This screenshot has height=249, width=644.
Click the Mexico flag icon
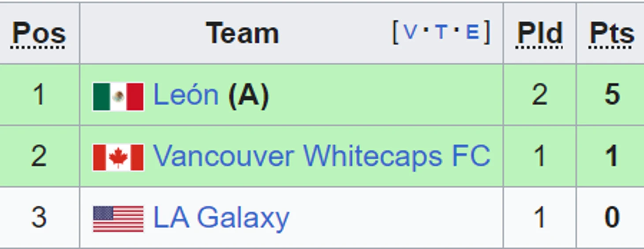pyautogui.click(x=118, y=96)
